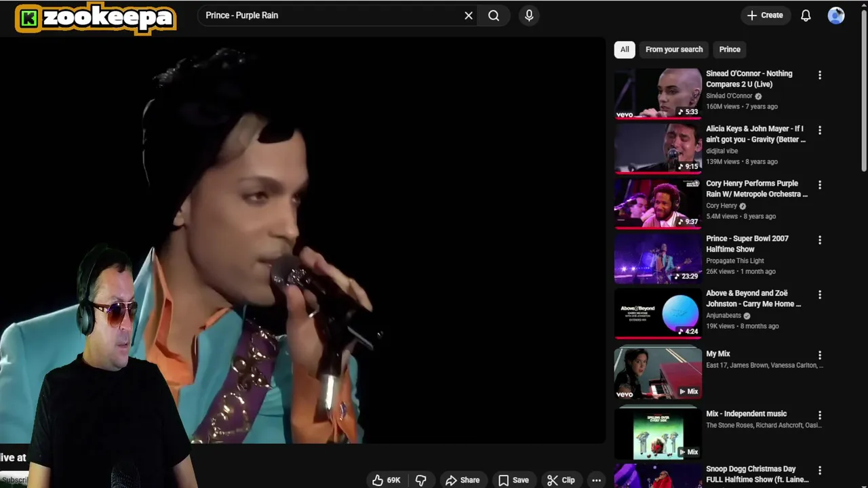Open more actions ellipsis under video
This screenshot has height=488, width=868.
(x=596, y=480)
